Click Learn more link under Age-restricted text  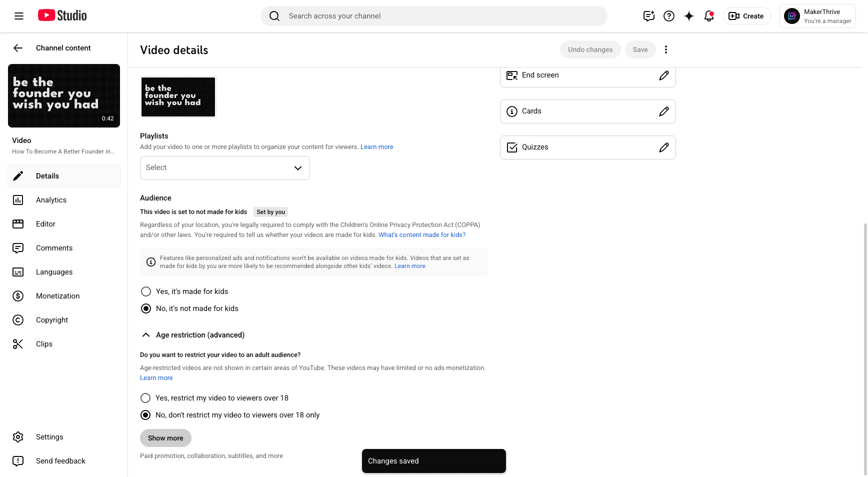(156, 378)
